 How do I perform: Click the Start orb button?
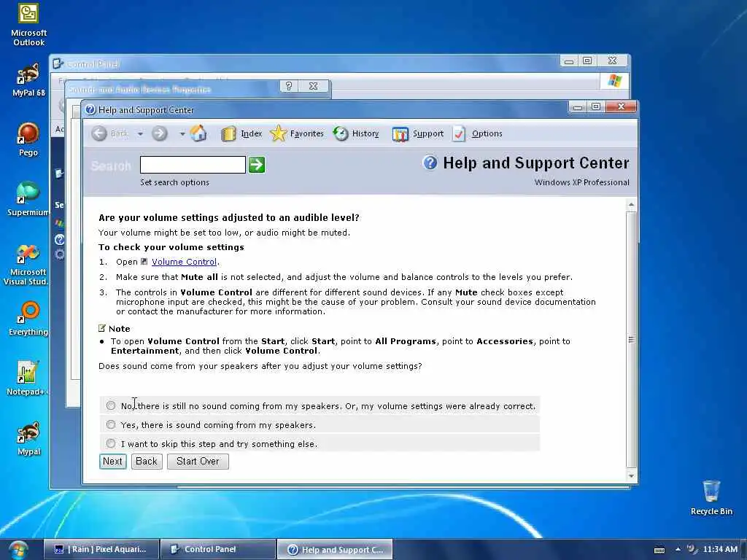click(x=18, y=550)
